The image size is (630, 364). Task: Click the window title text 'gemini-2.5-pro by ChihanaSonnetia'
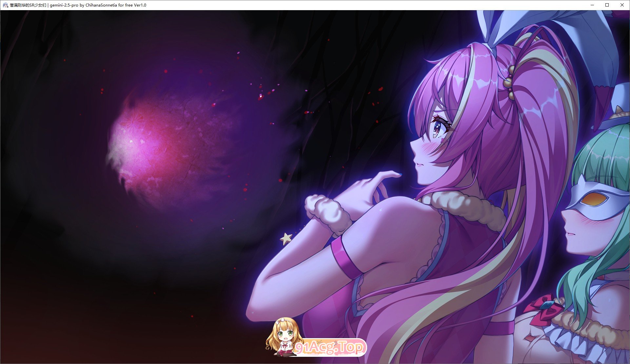point(83,5)
